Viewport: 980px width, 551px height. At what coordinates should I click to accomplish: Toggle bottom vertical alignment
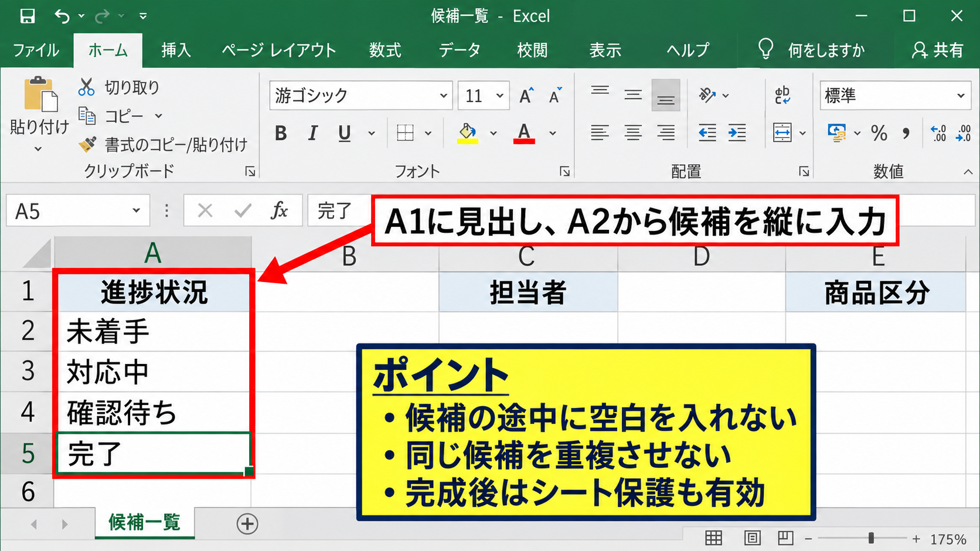pyautogui.click(x=666, y=95)
